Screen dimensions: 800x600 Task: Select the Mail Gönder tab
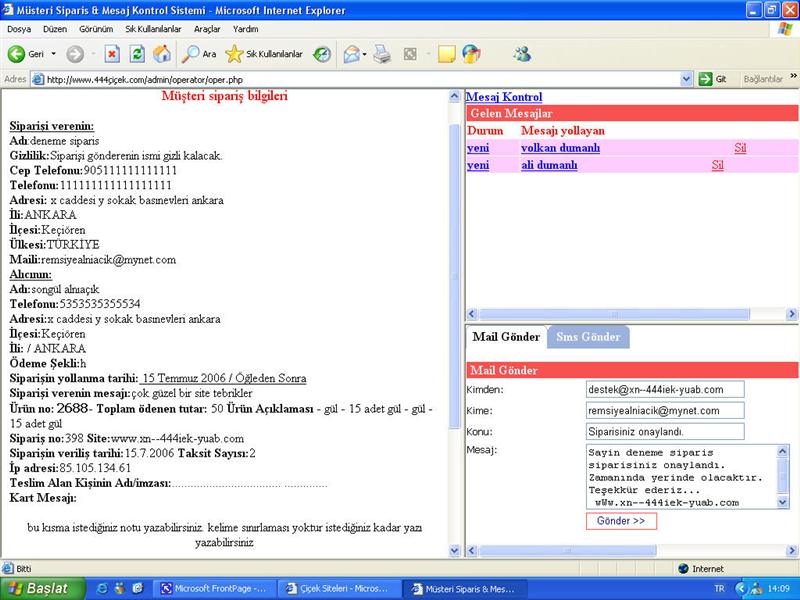[x=506, y=337]
